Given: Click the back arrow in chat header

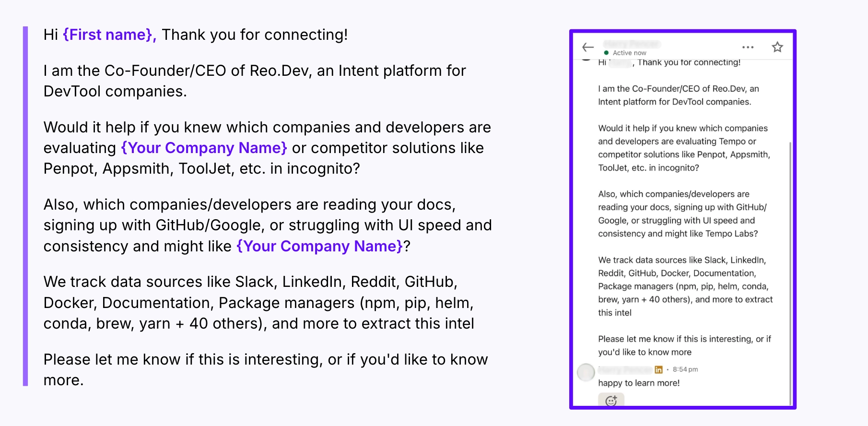Looking at the screenshot, I should pos(588,47).
